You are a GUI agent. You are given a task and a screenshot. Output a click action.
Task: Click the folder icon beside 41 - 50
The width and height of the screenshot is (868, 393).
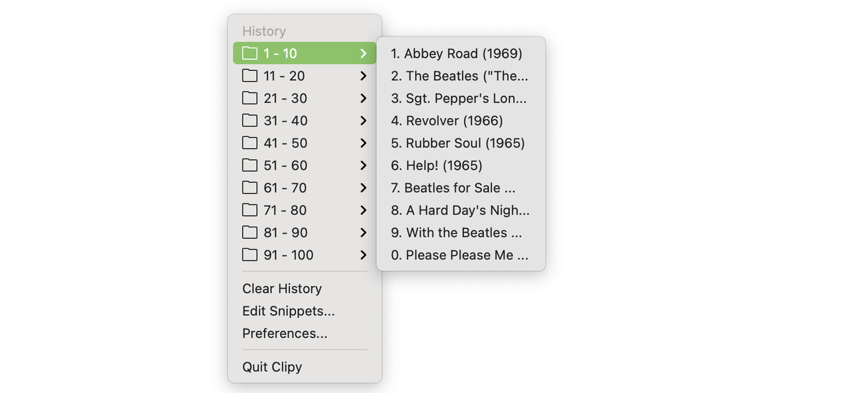tap(250, 143)
